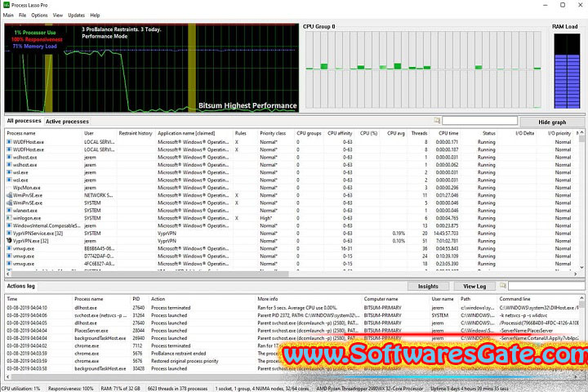This screenshot has height=392, width=588.
Task: Sort actions log by Command line column
Action: 514,299
